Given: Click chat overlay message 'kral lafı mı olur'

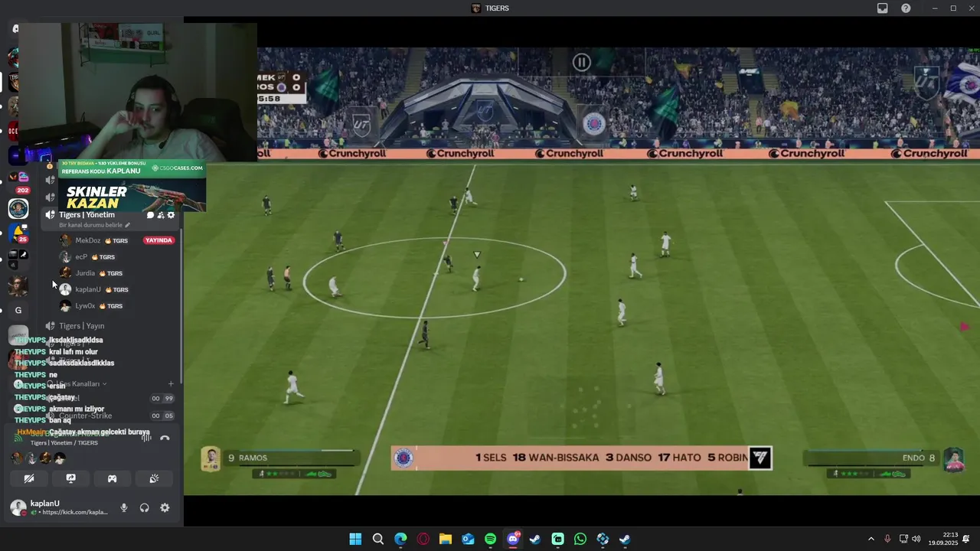Looking at the screenshot, I should pyautogui.click(x=73, y=352).
